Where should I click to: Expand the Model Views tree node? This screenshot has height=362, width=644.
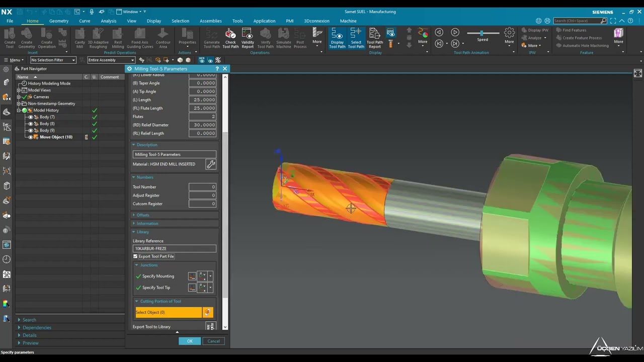[19, 90]
